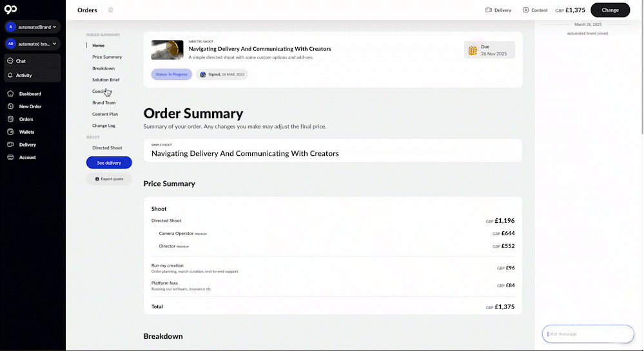This screenshot has width=644, height=351.
Task: Click the New Order plus icon
Action: pyautogui.click(x=10, y=106)
